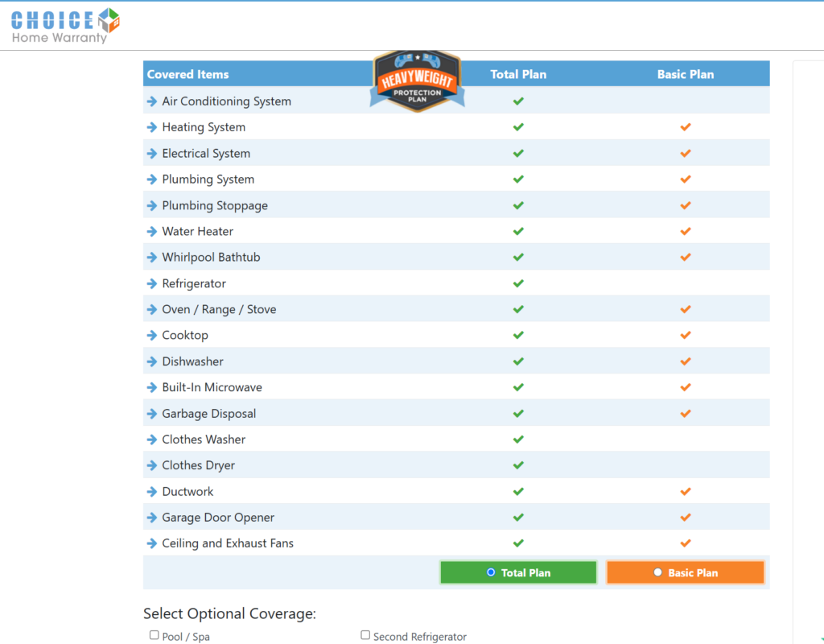Click the Built-In Microwave label
The height and width of the screenshot is (644, 824).
(212, 387)
